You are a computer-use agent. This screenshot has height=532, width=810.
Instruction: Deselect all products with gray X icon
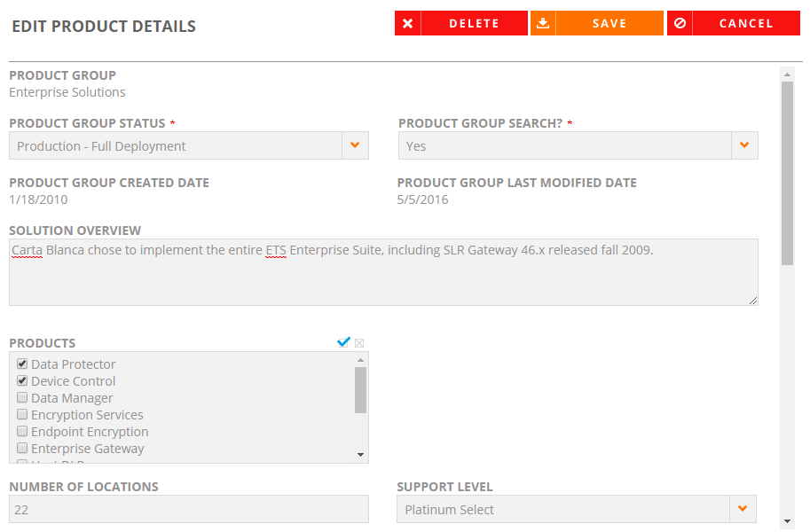(359, 343)
